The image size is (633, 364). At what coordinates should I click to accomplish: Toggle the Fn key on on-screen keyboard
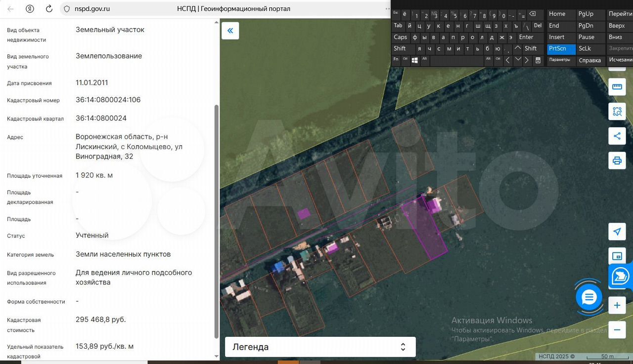point(396,59)
